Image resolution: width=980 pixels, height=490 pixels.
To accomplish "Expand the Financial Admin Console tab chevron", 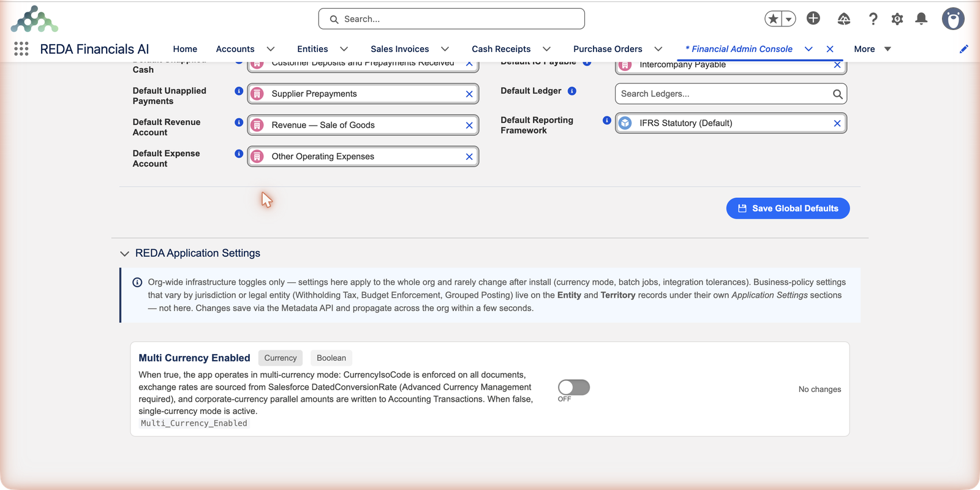I will pyautogui.click(x=809, y=49).
